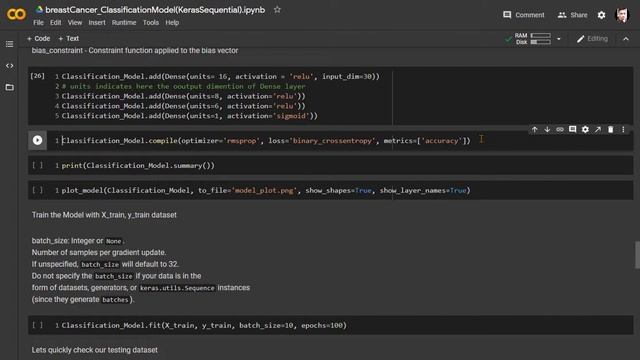Viewport: 640px width, 360px height.
Task: Copy link to cell icon
Action: 560,129
